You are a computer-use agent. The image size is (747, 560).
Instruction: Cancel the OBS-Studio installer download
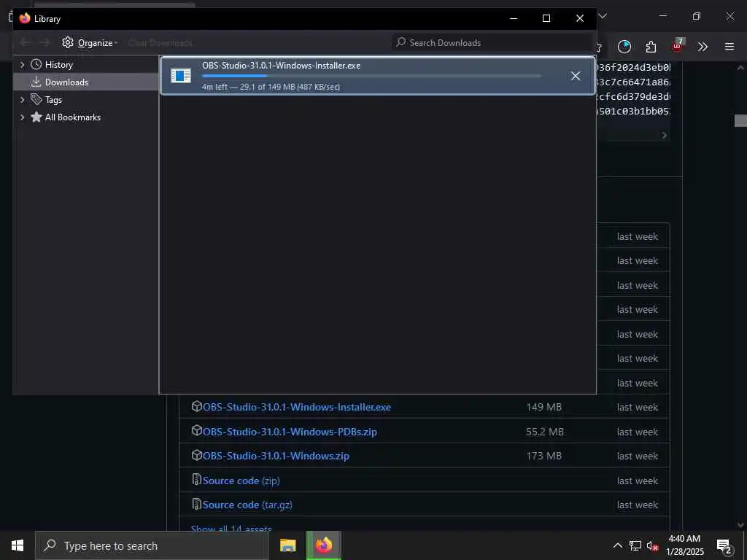pos(576,76)
